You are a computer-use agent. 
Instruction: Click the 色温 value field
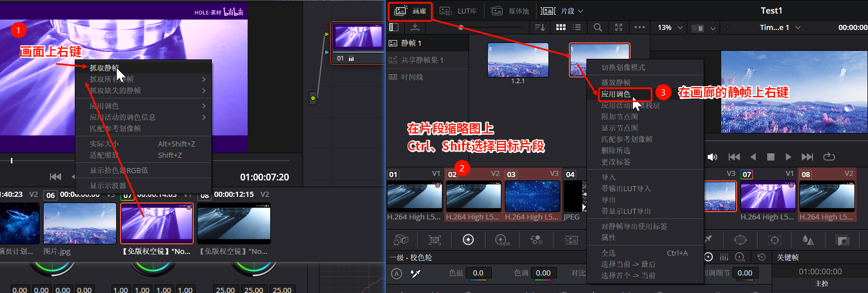[478, 273]
